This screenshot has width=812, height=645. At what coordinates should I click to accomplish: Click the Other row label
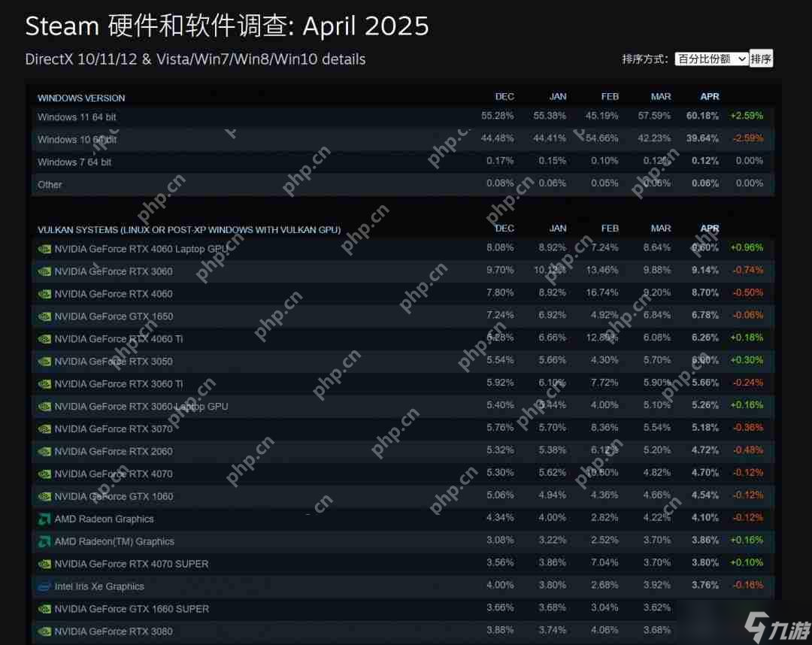click(x=50, y=185)
